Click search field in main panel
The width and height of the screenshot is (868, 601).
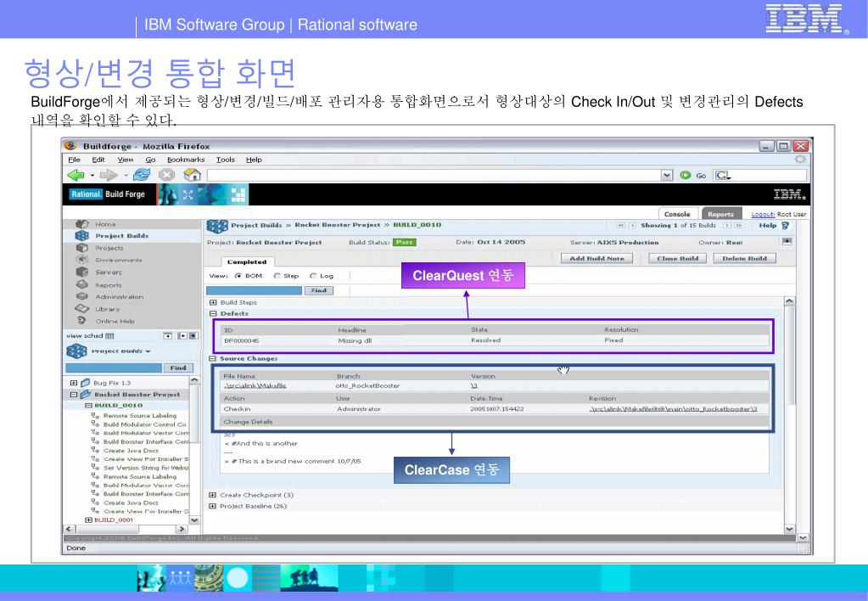pos(254,290)
